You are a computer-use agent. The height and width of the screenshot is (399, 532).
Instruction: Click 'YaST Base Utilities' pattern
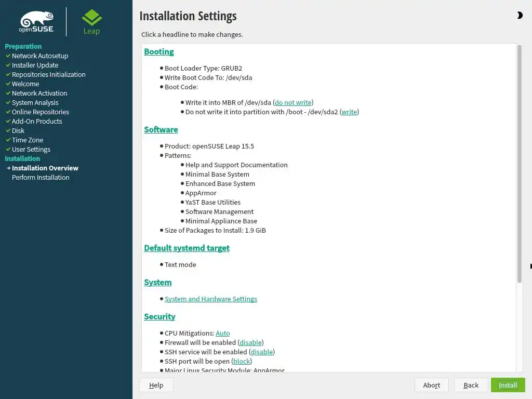tap(212, 202)
